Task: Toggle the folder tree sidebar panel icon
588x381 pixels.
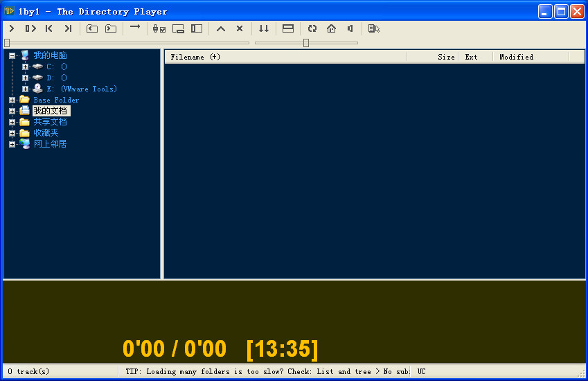Action: (197, 28)
